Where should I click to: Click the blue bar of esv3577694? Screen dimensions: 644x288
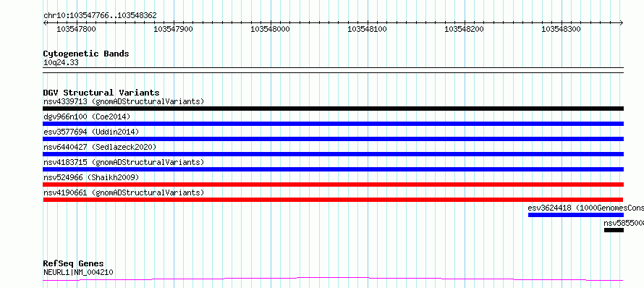click(x=333, y=139)
